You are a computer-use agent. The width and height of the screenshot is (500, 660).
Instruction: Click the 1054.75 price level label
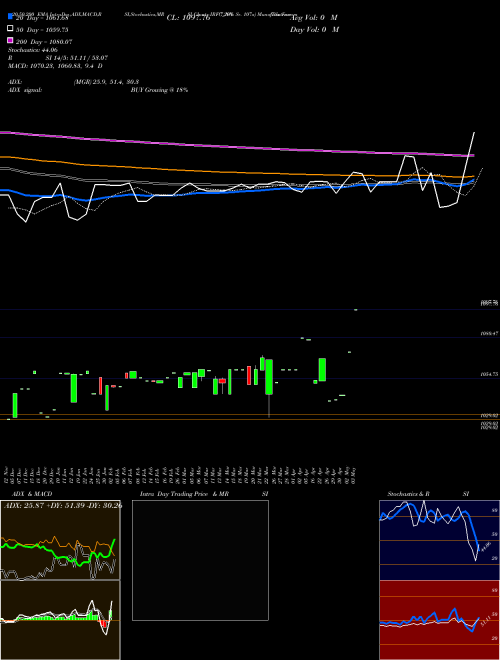pyautogui.click(x=489, y=374)
